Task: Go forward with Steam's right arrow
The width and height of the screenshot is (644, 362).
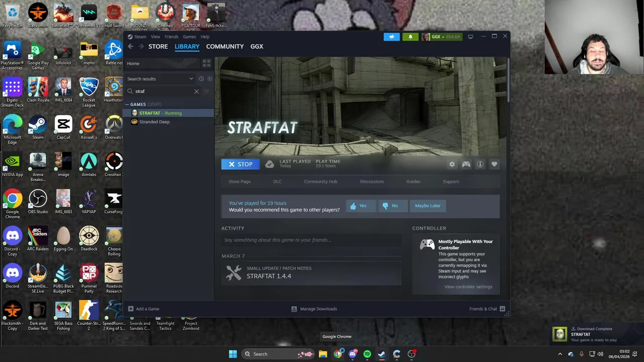Action: pos(141,46)
